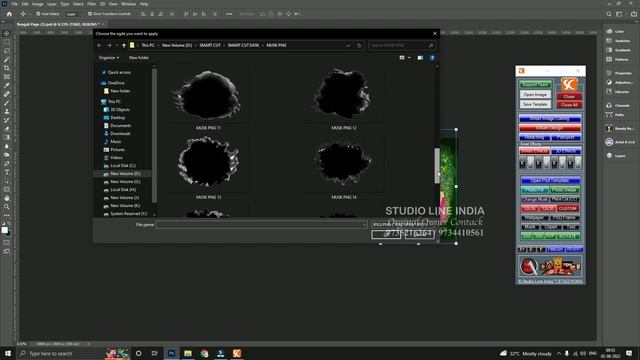This screenshot has width=640, height=360.
Task: Open Photoshop from the taskbar
Action: 171,353
